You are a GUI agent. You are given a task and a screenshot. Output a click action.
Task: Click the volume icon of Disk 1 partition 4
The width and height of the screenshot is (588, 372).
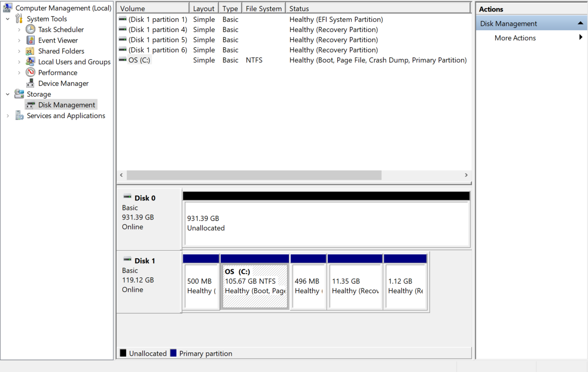pos(122,30)
